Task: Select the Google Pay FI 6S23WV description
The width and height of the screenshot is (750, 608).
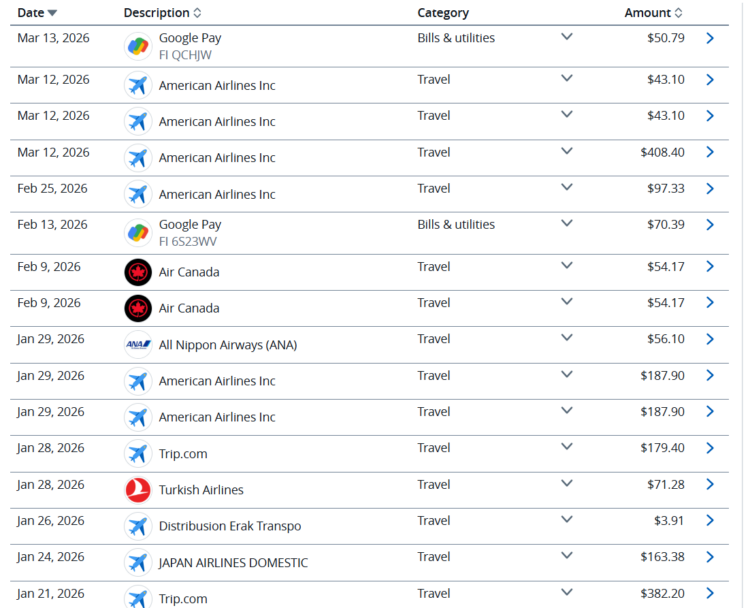Action: coord(190,233)
